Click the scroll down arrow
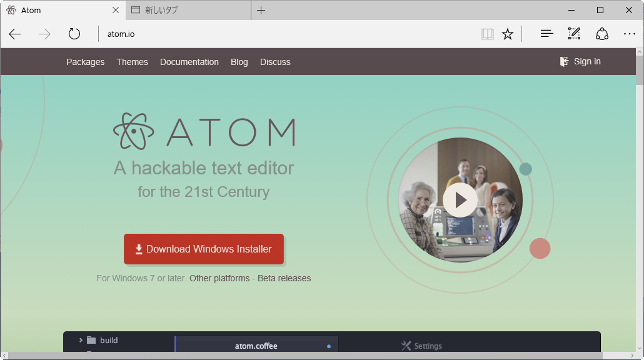This screenshot has width=644, height=360. (640, 349)
